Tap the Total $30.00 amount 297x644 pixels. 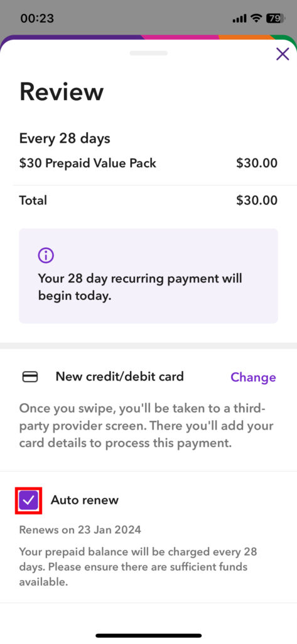pyautogui.click(x=257, y=201)
